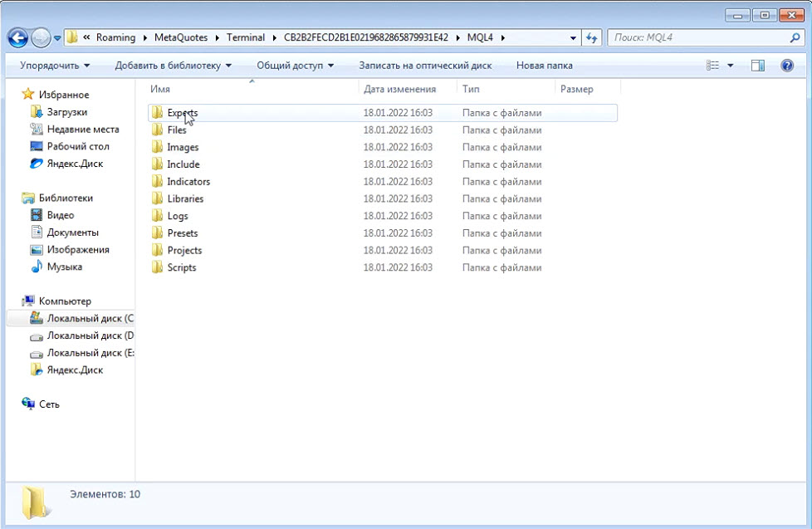Select Локальный диск (D:) in sidebar
The image size is (812, 529).
(x=90, y=336)
